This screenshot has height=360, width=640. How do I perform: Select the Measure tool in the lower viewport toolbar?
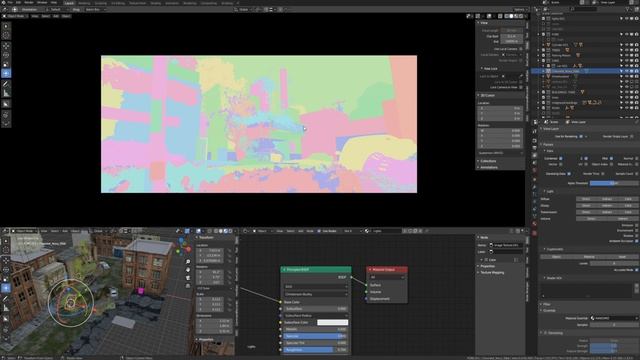point(6,308)
